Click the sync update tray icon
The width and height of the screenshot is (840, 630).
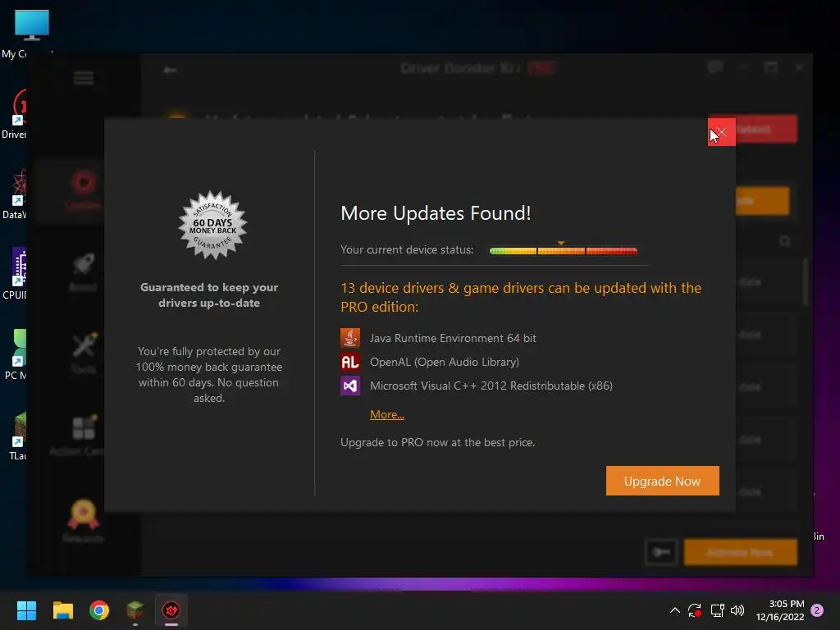click(695, 610)
